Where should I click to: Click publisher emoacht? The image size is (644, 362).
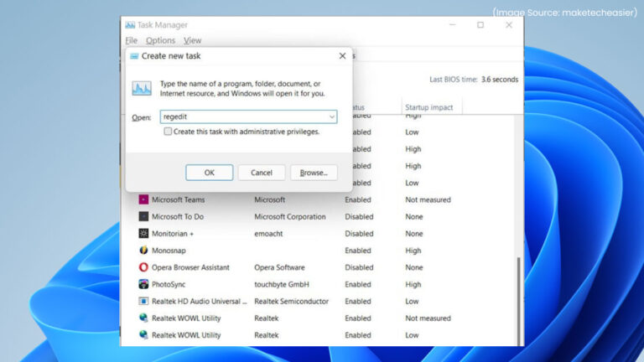click(x=268, y=233)
